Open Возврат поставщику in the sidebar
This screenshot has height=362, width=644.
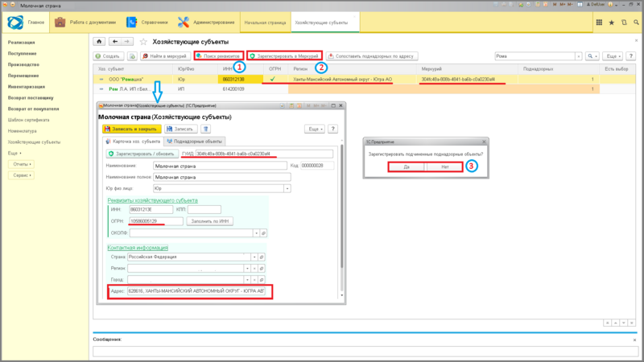point(31,97)
